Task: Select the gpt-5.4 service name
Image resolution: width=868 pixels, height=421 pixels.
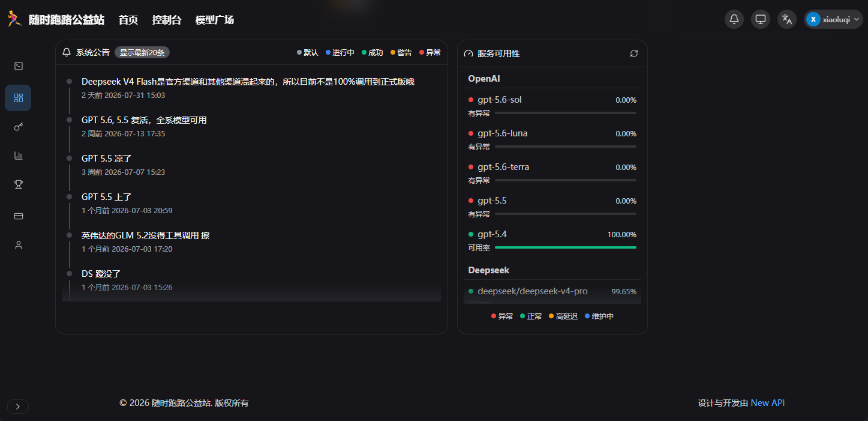Action: coord(492,234)
